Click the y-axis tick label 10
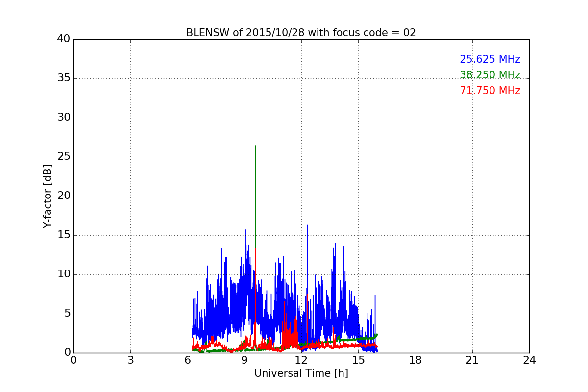This screenshot has width=588, height=392. coord(64,274)
